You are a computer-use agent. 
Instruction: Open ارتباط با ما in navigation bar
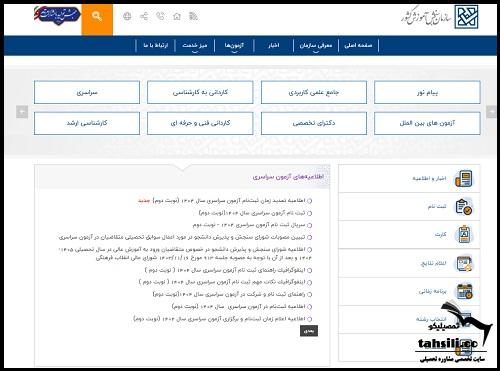tap(156, 45)
